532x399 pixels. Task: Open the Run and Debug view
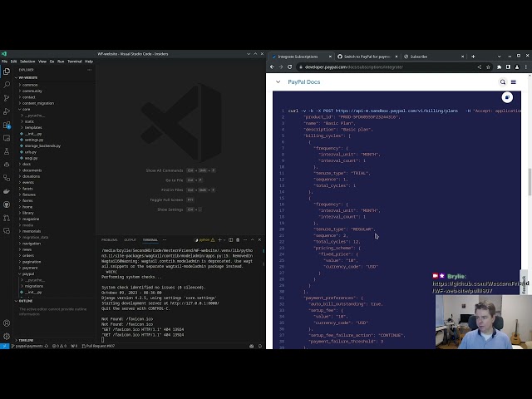7,111
